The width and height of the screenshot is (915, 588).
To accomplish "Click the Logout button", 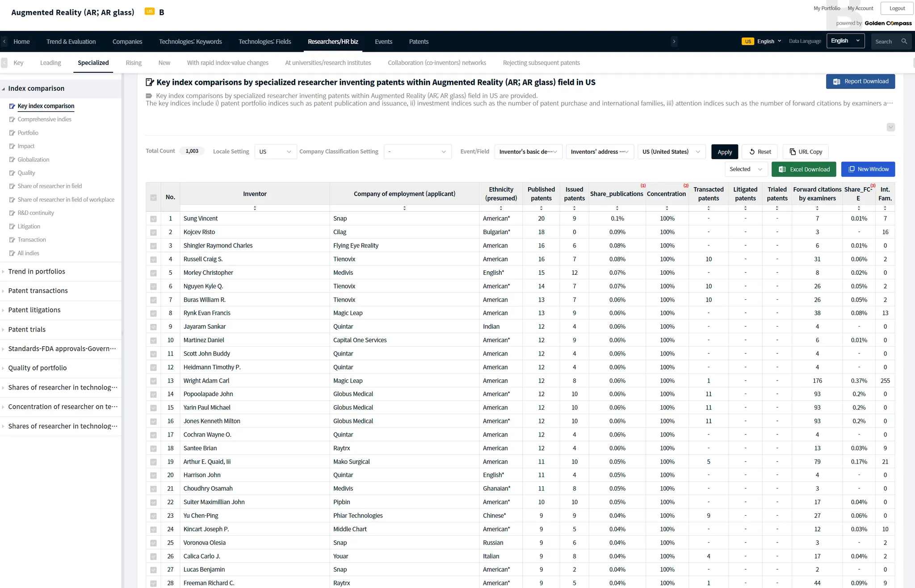I will 897,8.
